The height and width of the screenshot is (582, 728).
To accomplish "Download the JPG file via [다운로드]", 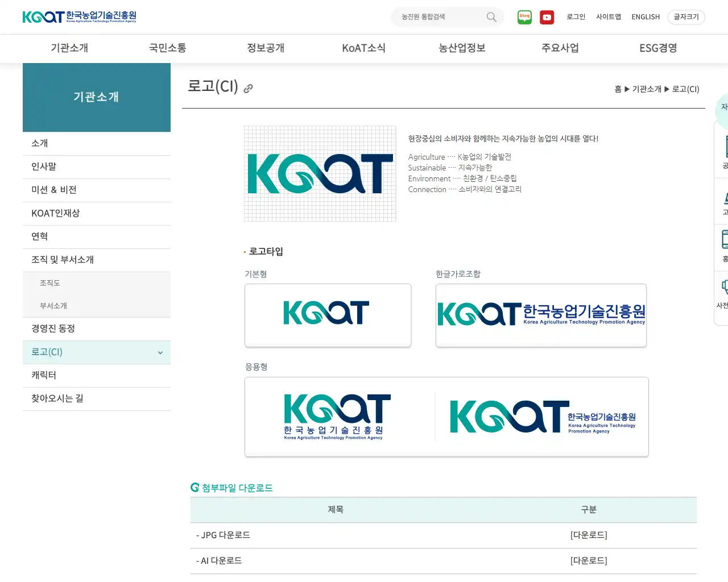I will (589, 535).
